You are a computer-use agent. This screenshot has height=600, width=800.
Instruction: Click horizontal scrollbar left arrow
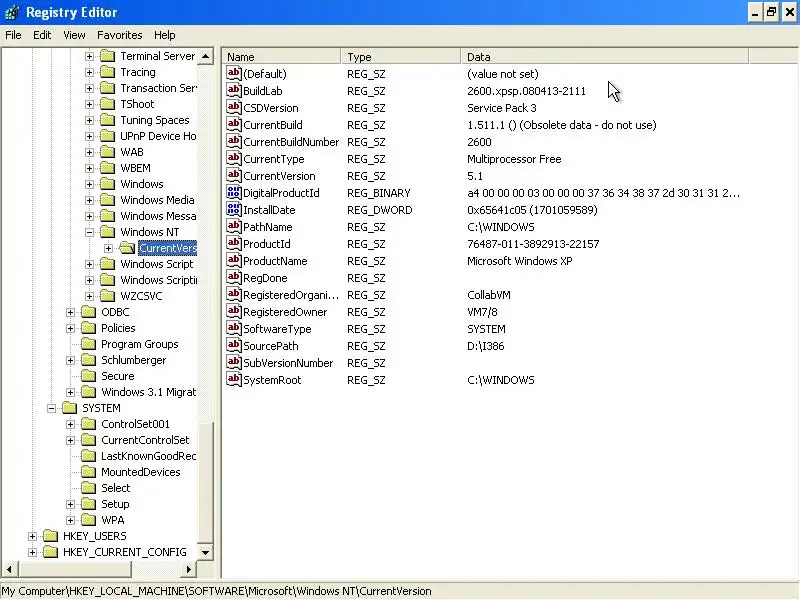[9, 569]
